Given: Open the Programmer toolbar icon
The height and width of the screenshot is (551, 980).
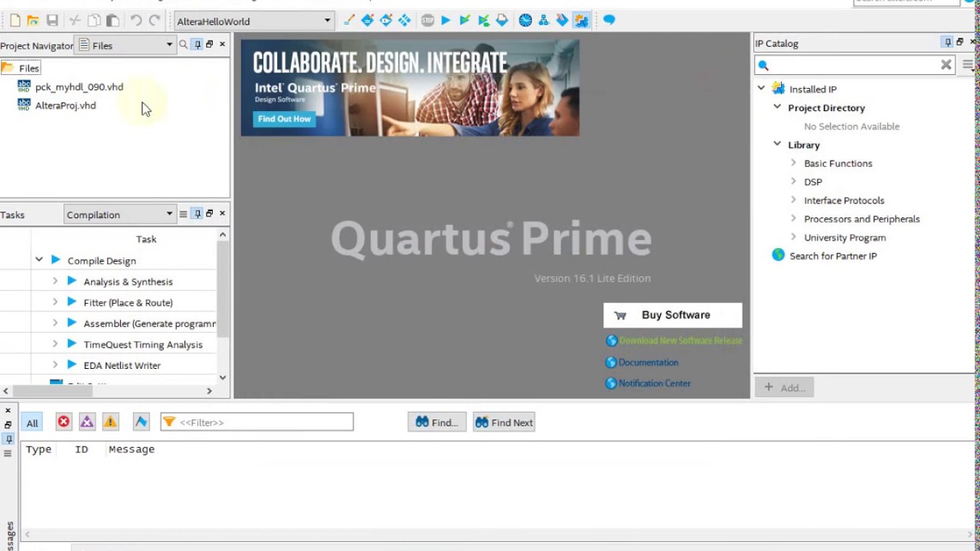Looking at the screenshot, I should point(563,21).
